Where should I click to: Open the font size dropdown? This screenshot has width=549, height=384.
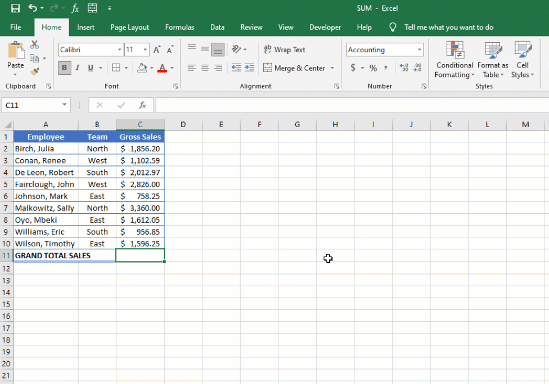click(145, 50)
